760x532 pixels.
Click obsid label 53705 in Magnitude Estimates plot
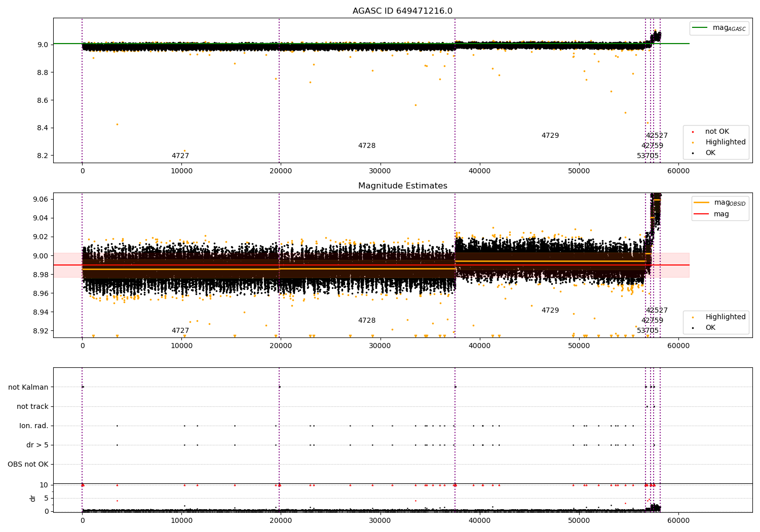648,331
